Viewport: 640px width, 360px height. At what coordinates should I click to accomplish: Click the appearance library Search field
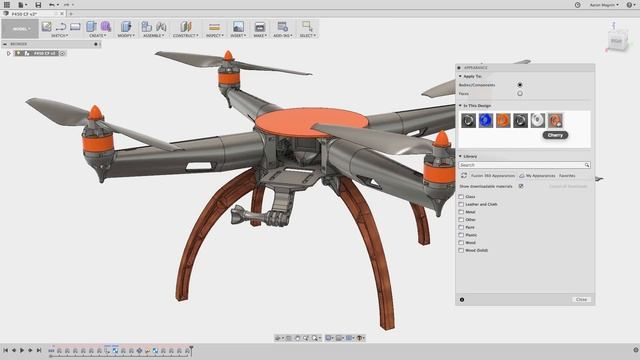524,165
